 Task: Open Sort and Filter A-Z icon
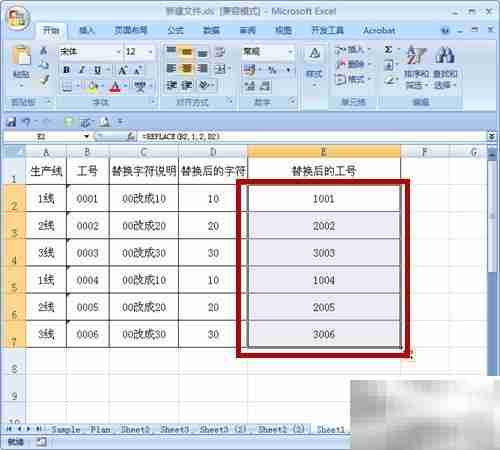coord(416,55)
